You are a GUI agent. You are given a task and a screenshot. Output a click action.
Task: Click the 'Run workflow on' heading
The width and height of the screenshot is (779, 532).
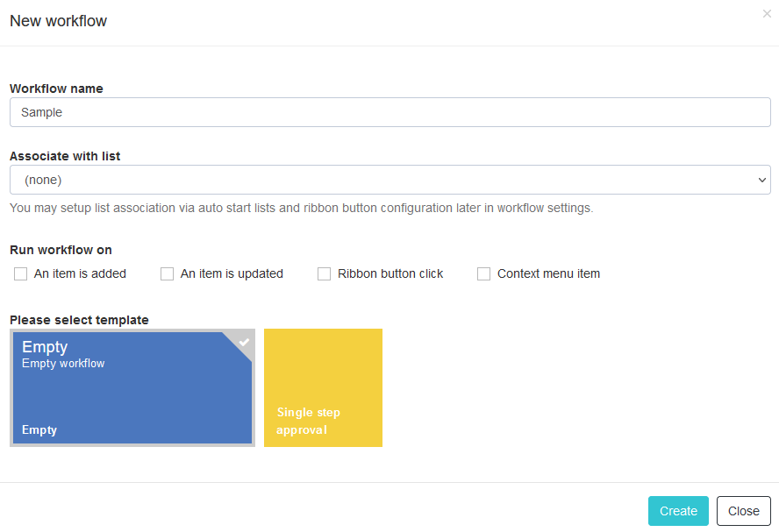[x=61, y=250]
